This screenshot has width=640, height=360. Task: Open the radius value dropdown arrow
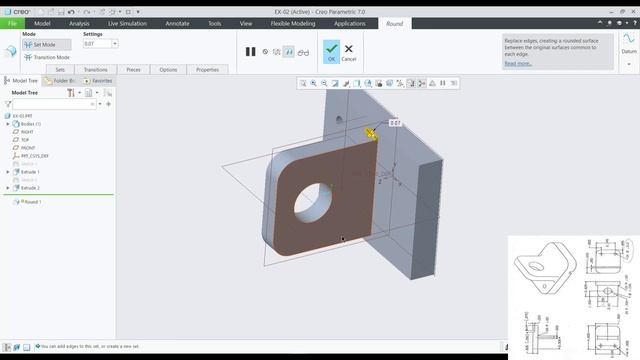point(115,44)
